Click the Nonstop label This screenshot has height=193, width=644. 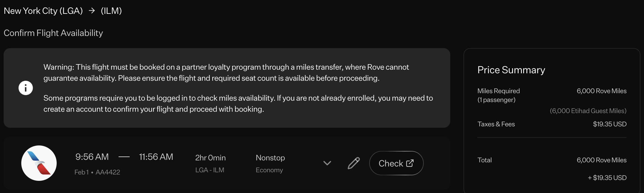[270, 158]
